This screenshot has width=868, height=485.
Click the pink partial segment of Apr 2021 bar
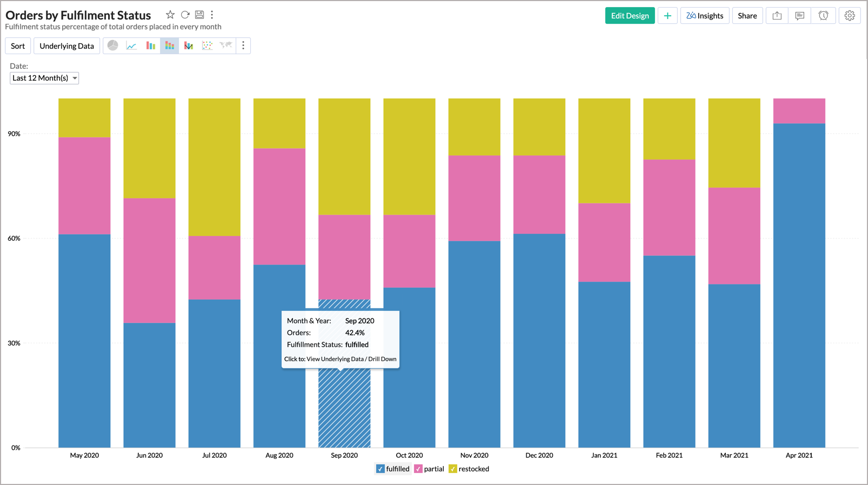click(799, 111)
